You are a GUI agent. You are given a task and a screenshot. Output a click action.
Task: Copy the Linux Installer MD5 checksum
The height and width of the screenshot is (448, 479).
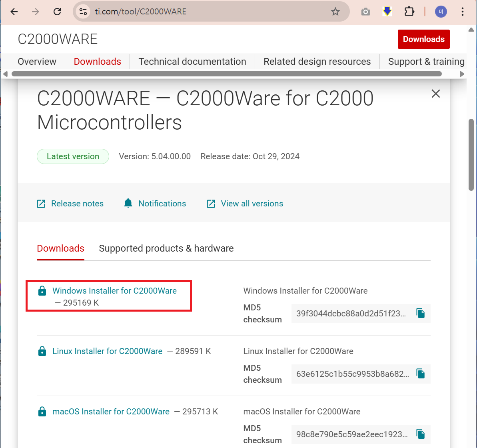pyautogui.click(x=421, y=374)
